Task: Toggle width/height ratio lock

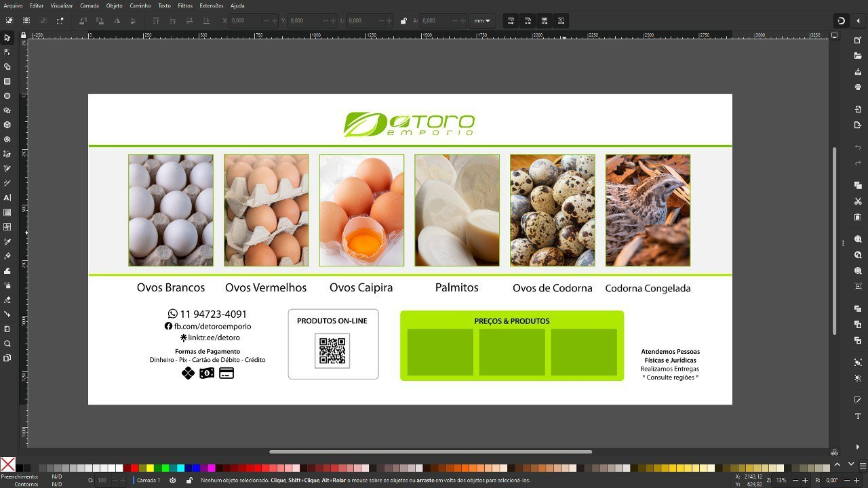Action: coord(404,21)
